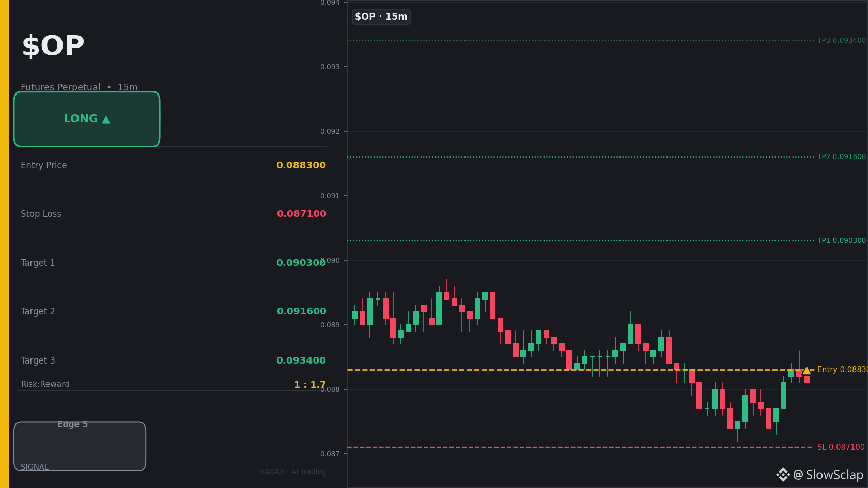Click the 0.091 price axis tick
The height and width of the screenshot is (488, 868).
(330, 196)
